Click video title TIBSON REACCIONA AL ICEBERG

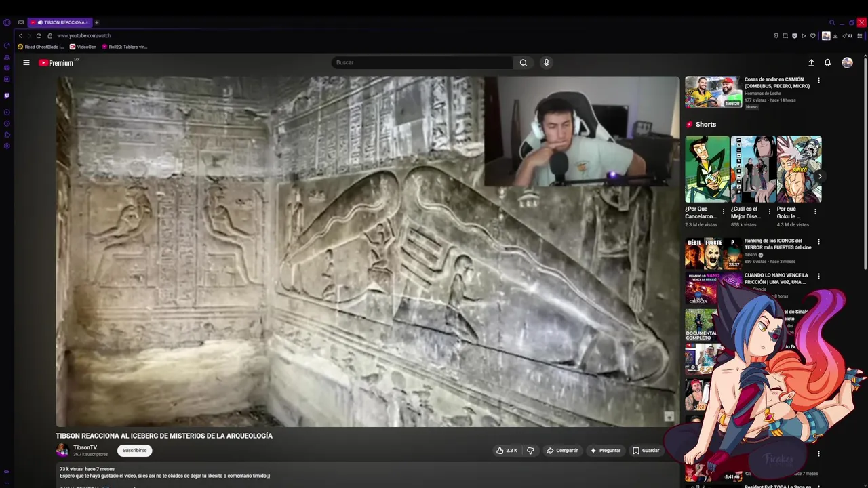point(164,436)
